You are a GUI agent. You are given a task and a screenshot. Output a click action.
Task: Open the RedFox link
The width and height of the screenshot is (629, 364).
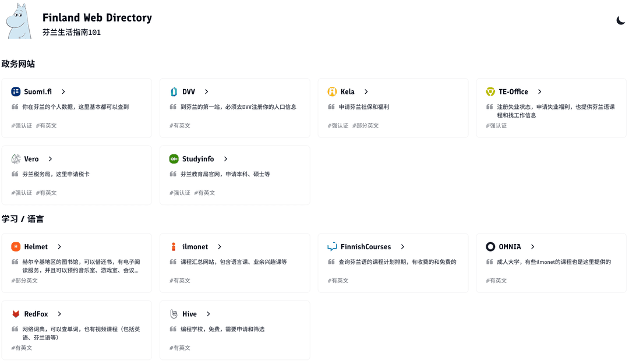pos(36,314)
